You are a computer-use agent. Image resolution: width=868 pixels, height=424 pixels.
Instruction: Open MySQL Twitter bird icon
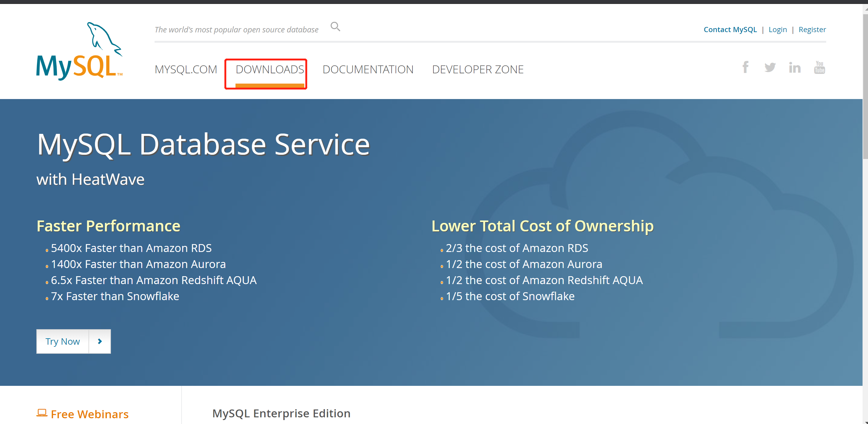tap(770, 67)
